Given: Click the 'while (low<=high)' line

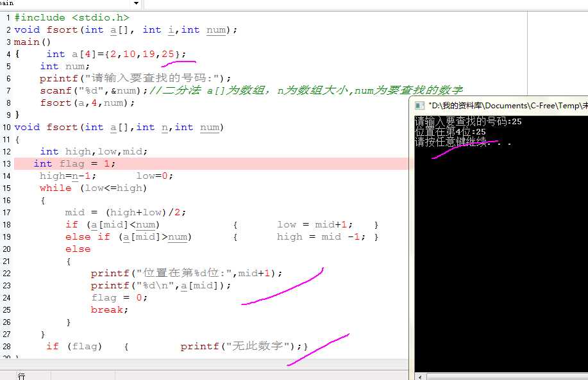Looking at the screenshot, I should tap(93, 188).
